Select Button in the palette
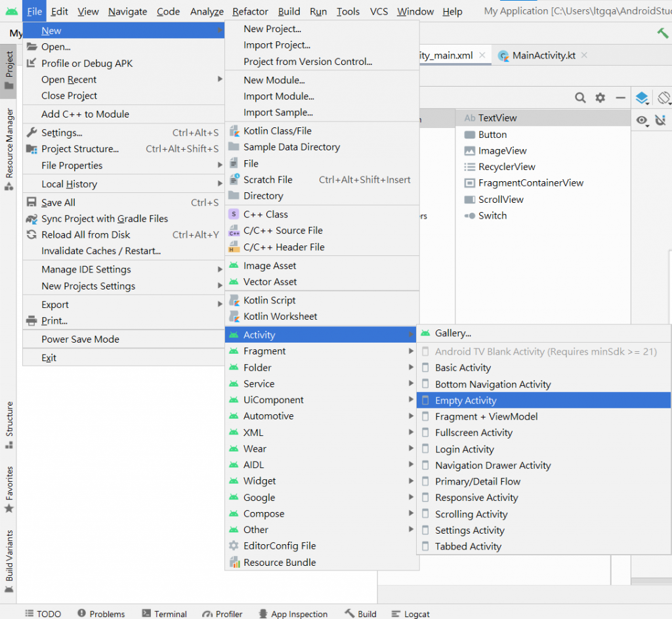This screenshot has height=619, width=672. click(x=543, y=135)
